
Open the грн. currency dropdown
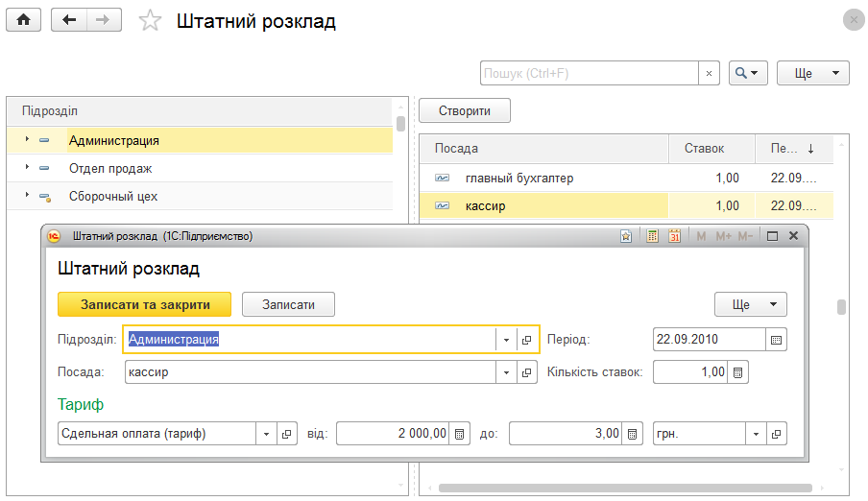click(x=756, y=434)
